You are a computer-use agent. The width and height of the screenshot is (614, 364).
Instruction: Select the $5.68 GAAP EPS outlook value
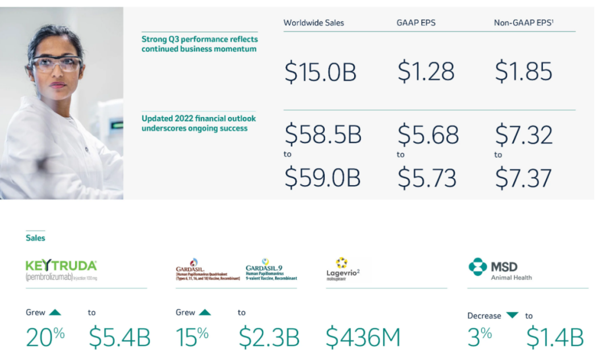click(428, 135)
